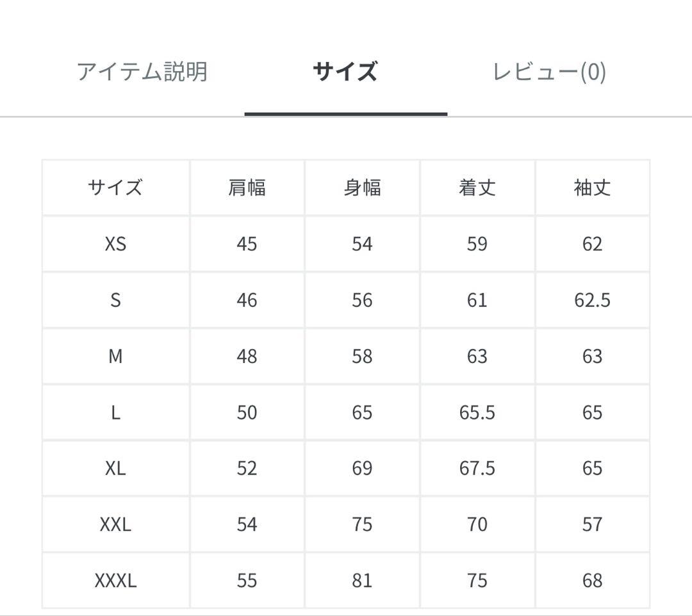Click the 62.5 sleeve length value for S
Screen dimensions: 692x616
click(x=592, y=300)
